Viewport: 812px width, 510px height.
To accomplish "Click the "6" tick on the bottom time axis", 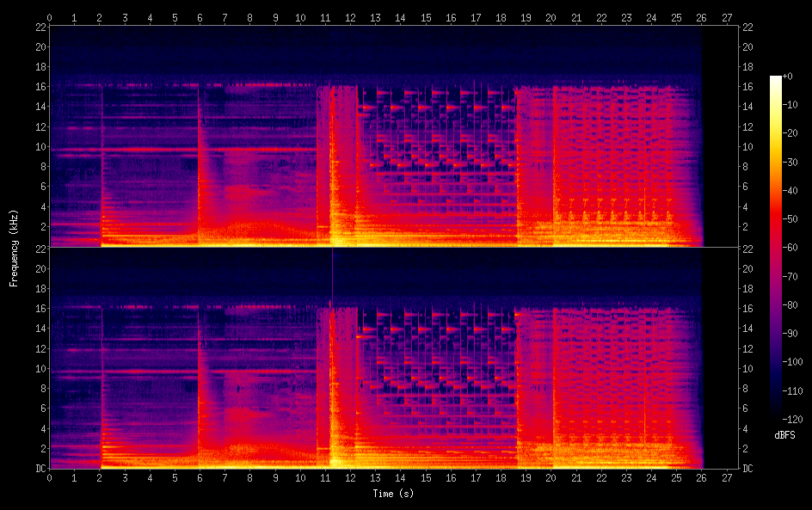I will click(200, 477).
